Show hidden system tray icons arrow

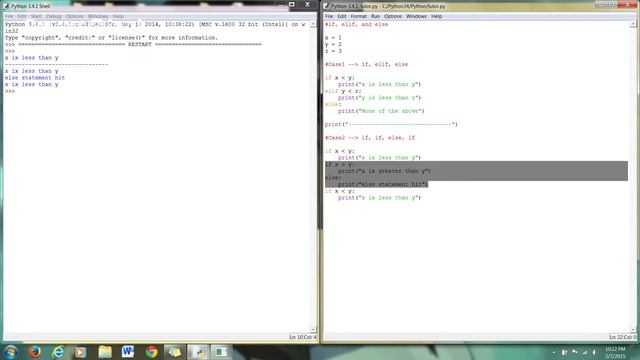(554, 352)
